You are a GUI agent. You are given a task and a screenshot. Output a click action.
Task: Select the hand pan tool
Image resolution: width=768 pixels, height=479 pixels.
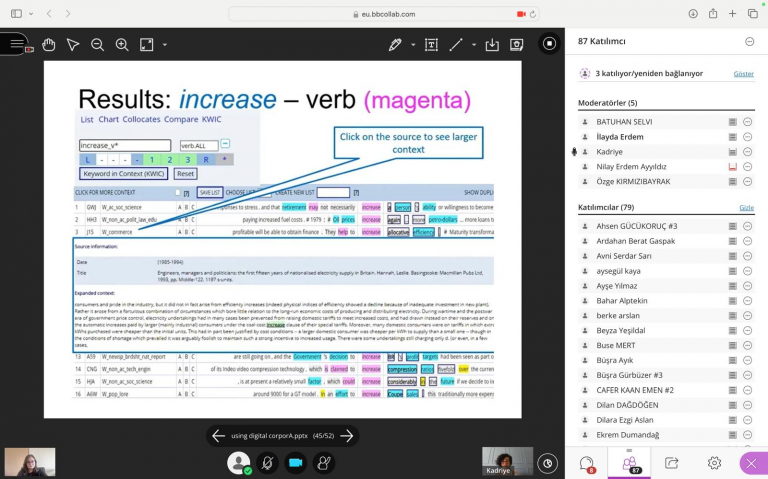(x=48, y=45)
